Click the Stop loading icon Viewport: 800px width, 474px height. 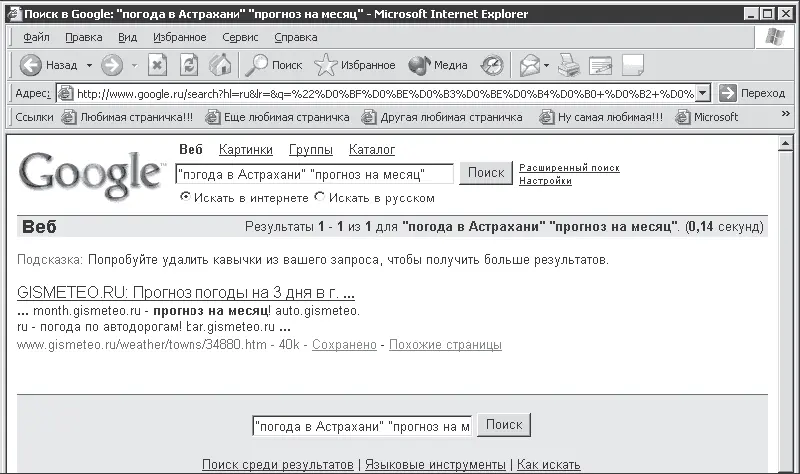(158, 65)
